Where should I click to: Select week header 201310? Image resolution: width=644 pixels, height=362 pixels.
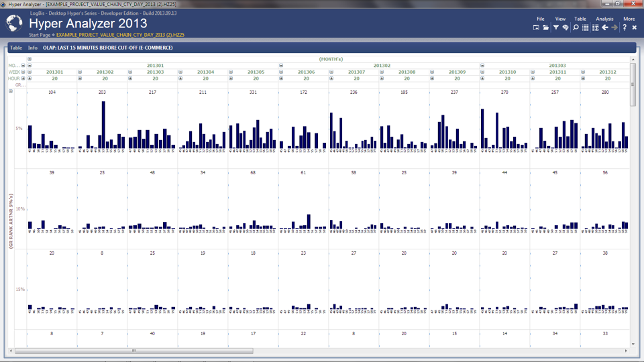pyautogui.click(x=507, y=72)
